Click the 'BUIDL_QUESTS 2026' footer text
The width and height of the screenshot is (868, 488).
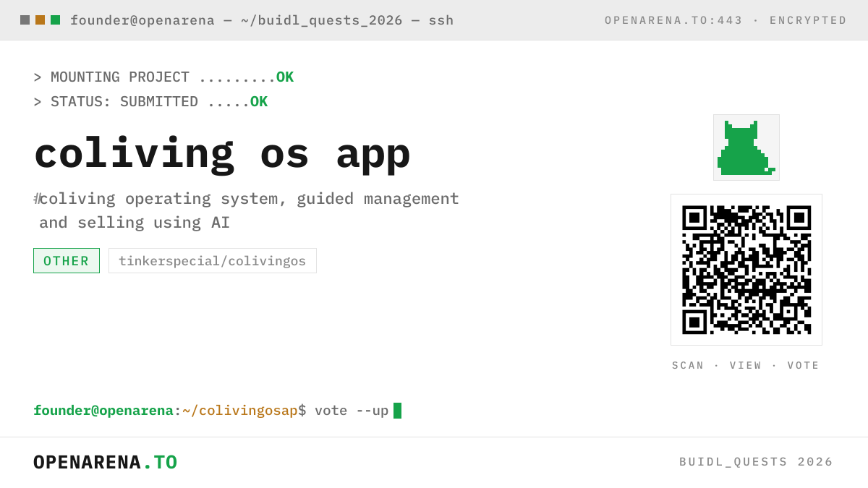click(757, 462)
